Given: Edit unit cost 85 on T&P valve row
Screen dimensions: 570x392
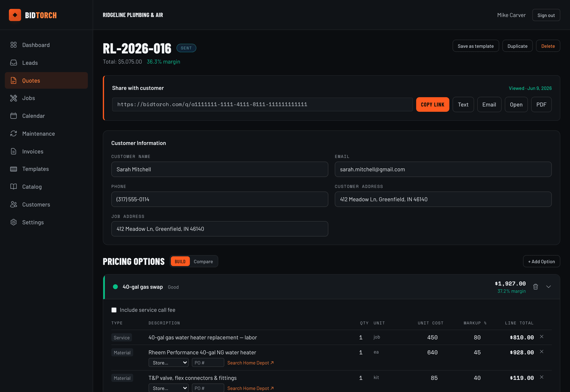Looking at the screenshot, I should (x=434, y=378).
